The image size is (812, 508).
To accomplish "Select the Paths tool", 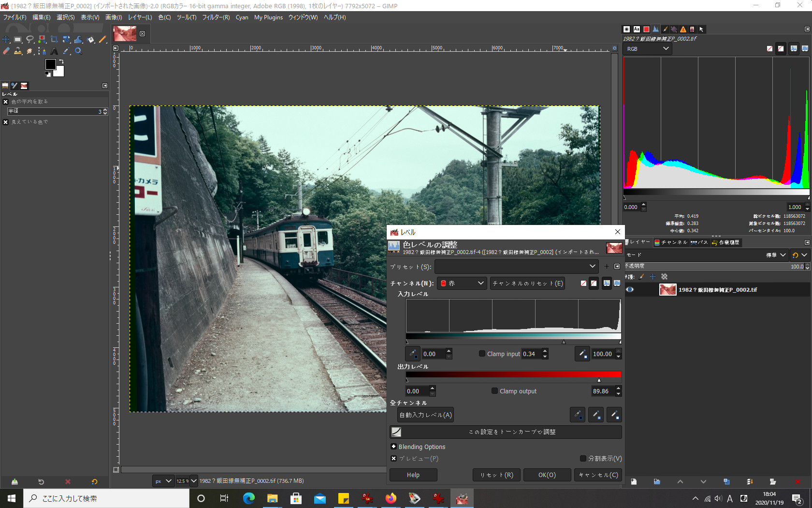I will click(x=42, y=51).
